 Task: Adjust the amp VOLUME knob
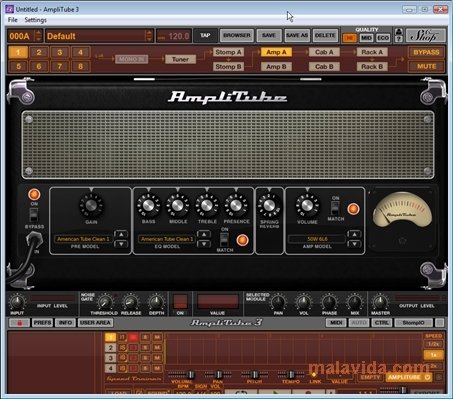307,206
